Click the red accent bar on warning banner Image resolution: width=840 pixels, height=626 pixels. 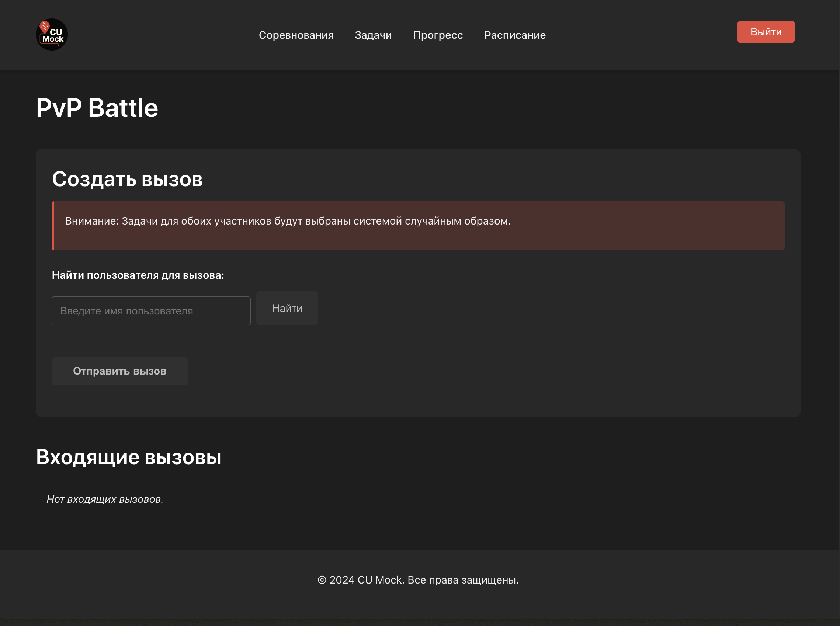click(x=53, y=226)
